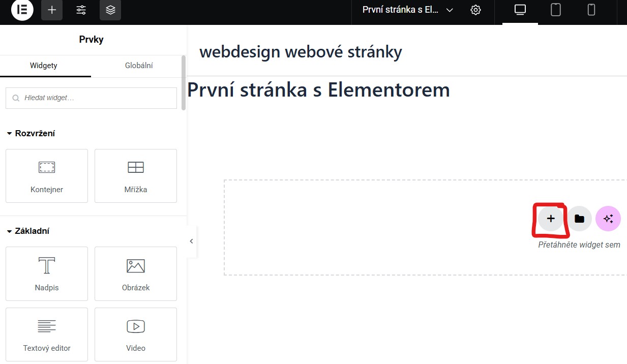Switch to tablet preview mode
Viewport: 627px width, 364px height.
point(556,10)
